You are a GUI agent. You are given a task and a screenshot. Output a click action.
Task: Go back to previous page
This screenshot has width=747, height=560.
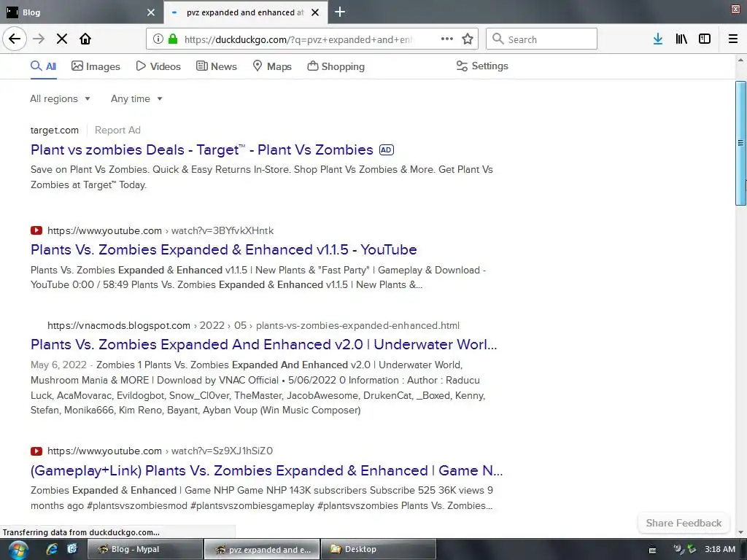(x=15, y=39)
